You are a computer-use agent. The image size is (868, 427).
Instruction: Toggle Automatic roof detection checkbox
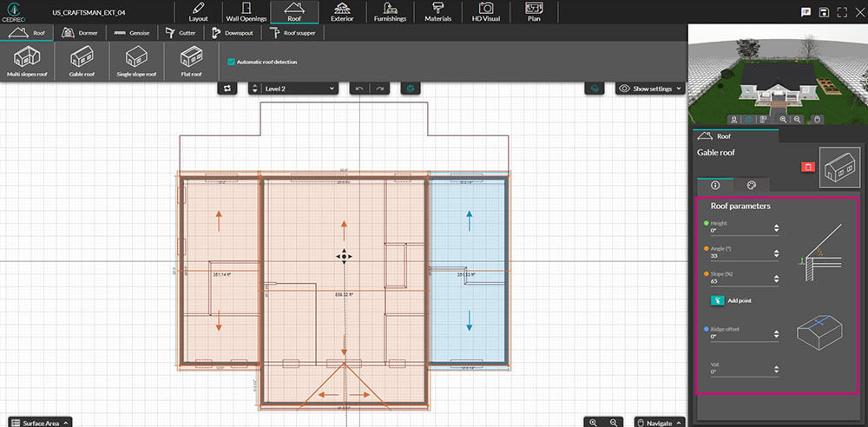(232, 62)
